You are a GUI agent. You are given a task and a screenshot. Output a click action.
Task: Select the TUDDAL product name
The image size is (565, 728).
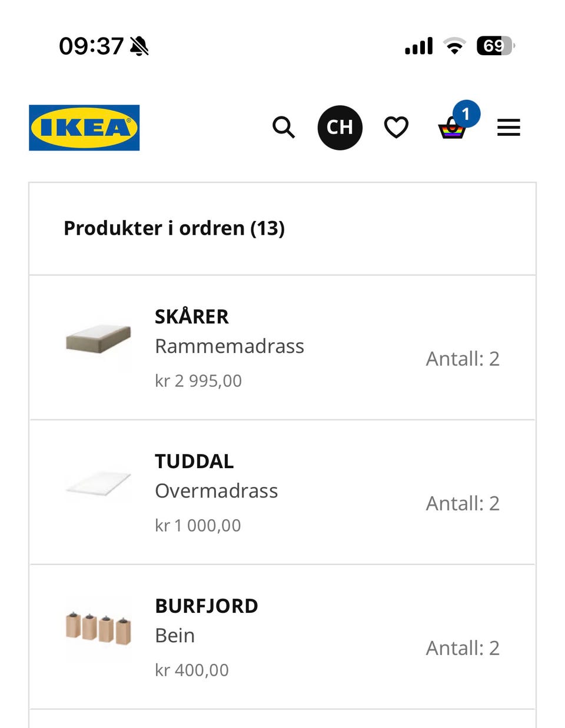tap(194, 461)
